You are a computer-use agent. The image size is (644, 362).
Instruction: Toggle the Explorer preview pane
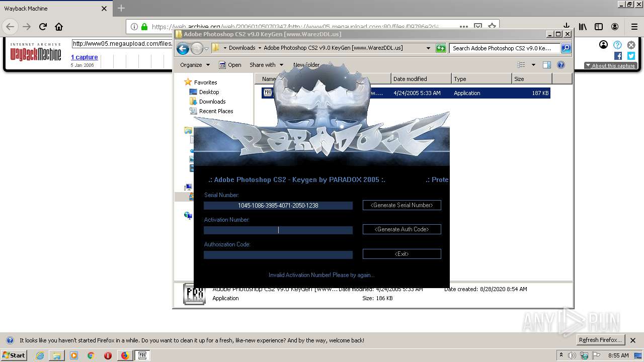(547, 65)
